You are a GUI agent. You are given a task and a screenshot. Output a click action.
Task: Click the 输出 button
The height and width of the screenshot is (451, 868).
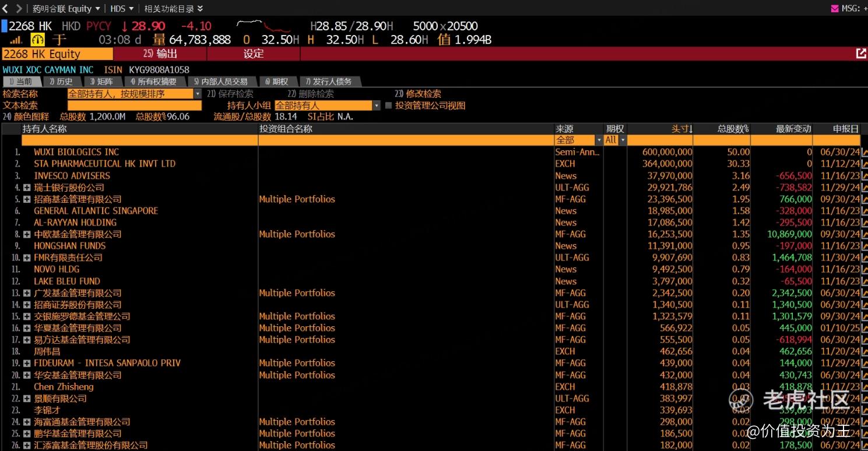160,54
